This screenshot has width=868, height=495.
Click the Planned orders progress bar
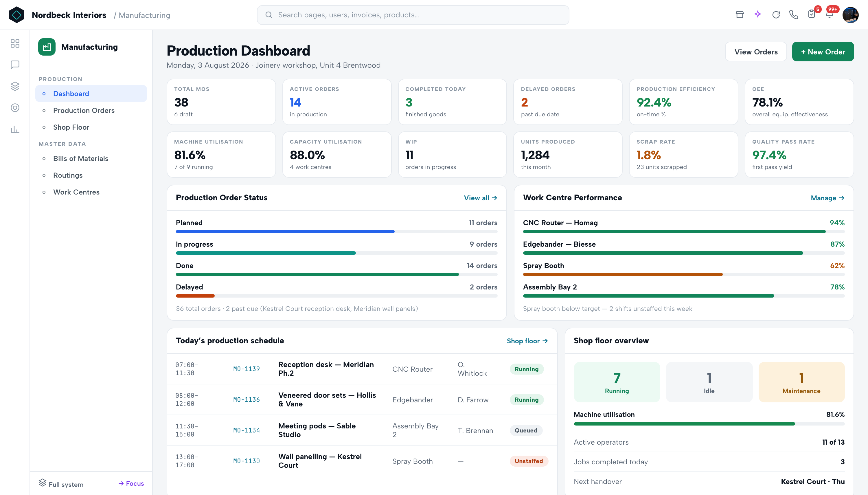tap(337, 232)
